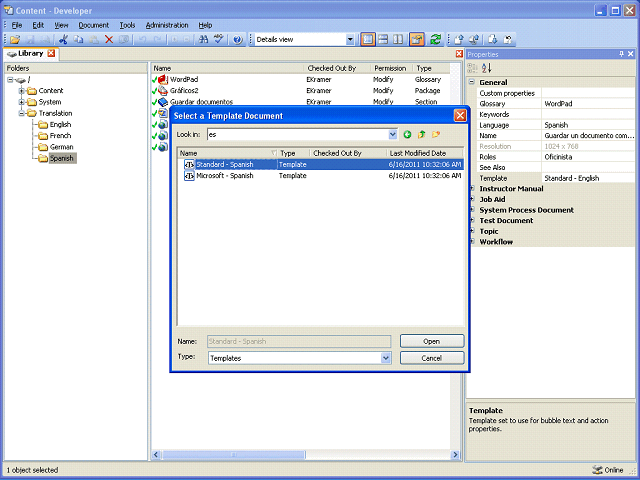
Task: Click the Alphabetical A-Z sort icon
Action: coord(487,68)
